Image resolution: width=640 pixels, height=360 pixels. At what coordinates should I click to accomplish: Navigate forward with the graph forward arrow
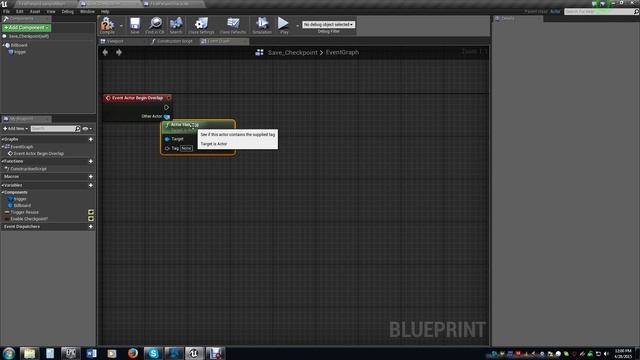pos(119,52)
